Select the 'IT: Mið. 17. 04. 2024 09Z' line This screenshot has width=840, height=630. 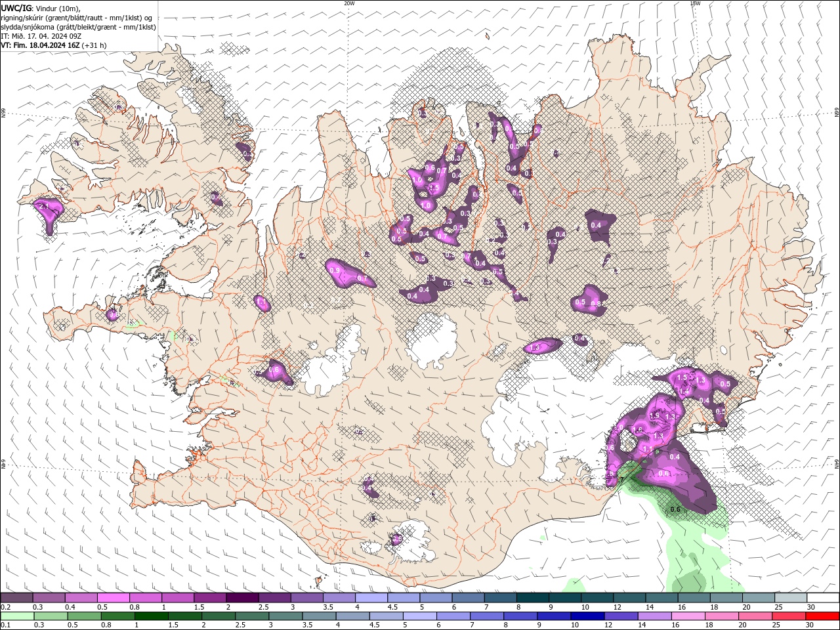[41, 36]
